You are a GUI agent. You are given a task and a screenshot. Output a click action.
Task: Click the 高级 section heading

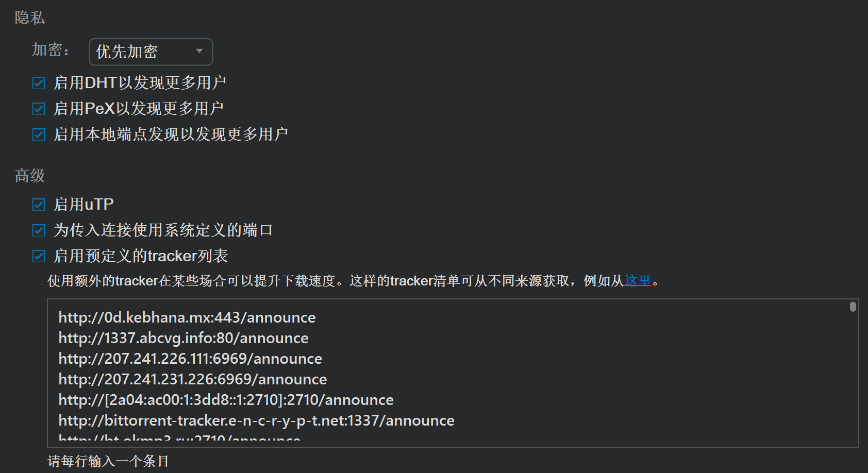tap(28, 175)
